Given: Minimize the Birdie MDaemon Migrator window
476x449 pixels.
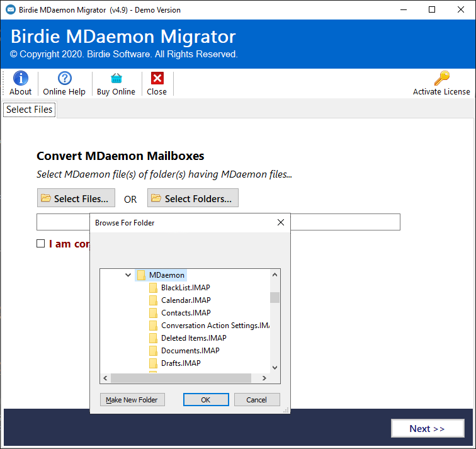Looking at the screenshot, I should tap(404, 9).
